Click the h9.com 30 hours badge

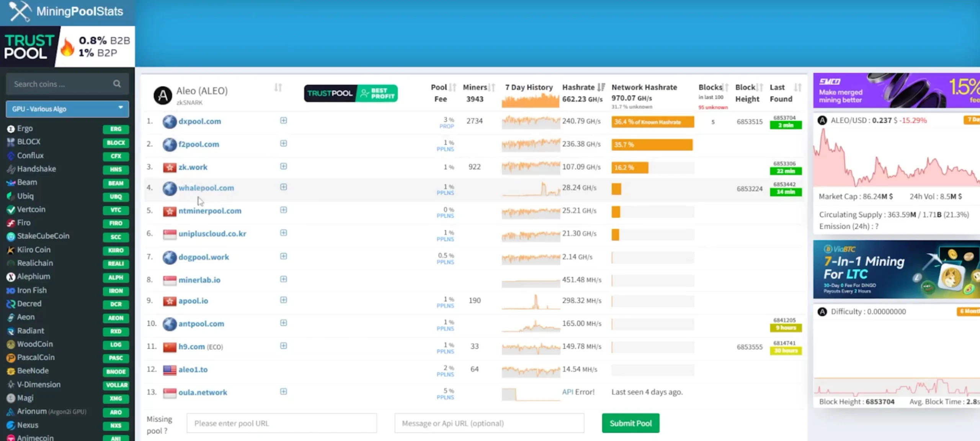786,351
